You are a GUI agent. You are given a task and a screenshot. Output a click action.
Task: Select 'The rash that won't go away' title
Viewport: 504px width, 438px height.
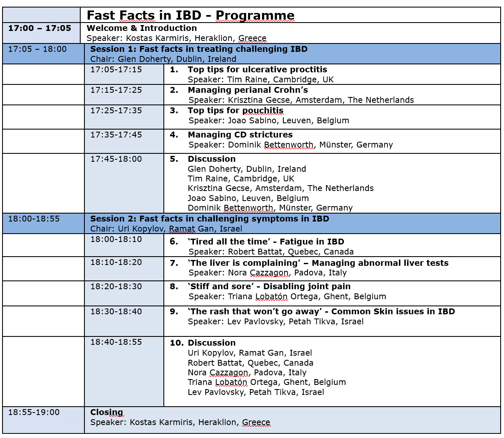point(322,311)
